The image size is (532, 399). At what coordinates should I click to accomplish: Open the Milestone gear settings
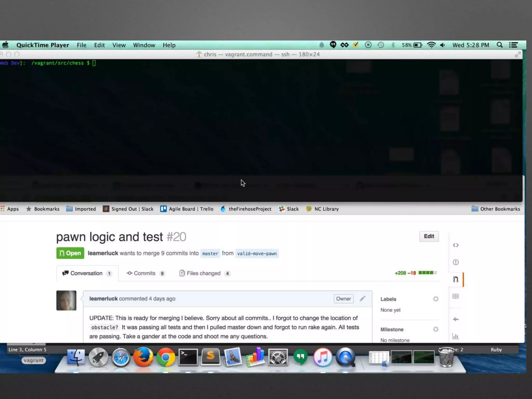click(436, 329)
